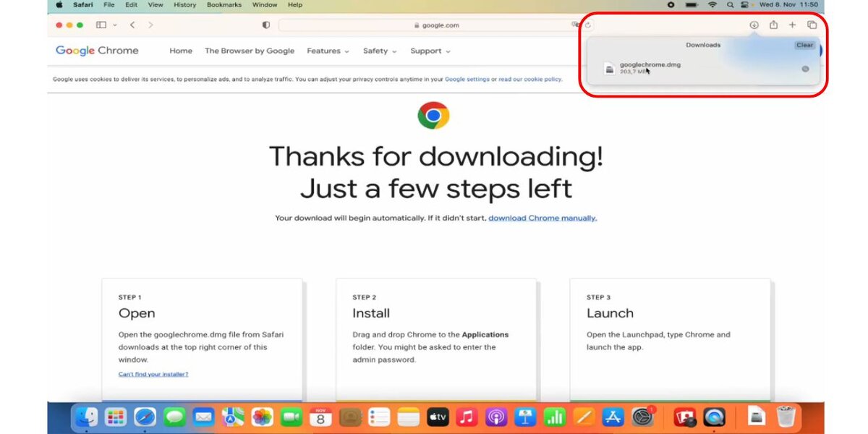The height and width of the screenshot is (434, 868).
Task: Open the Bookmarks menu
Action: pyautogui.click(x=224, y=4)
